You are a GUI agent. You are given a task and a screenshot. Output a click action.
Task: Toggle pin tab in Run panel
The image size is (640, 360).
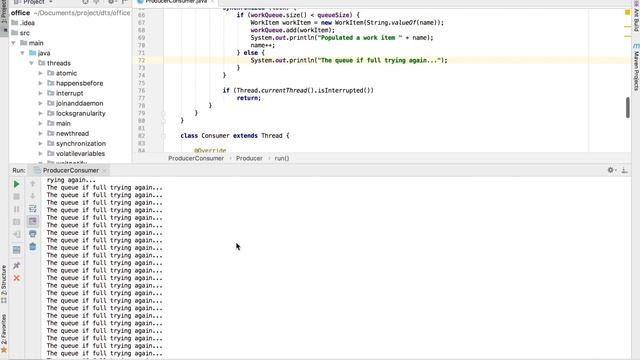point(16,265)
